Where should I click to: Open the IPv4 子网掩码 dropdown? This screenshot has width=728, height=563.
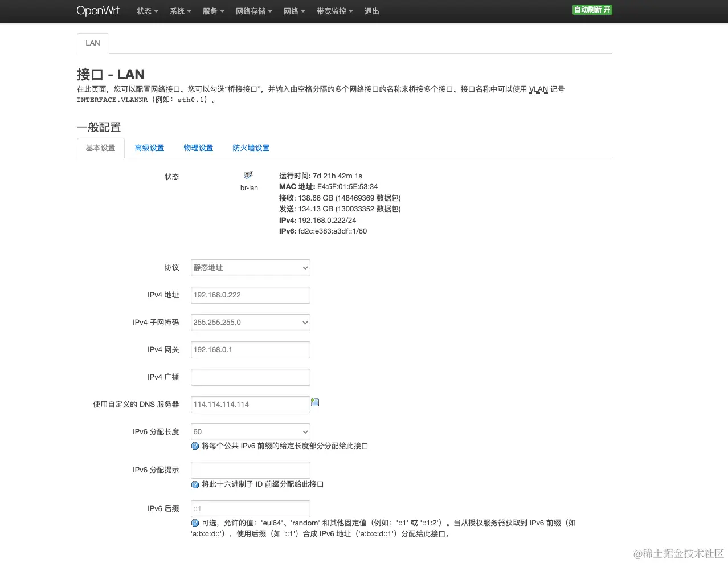tap(250, 322)
